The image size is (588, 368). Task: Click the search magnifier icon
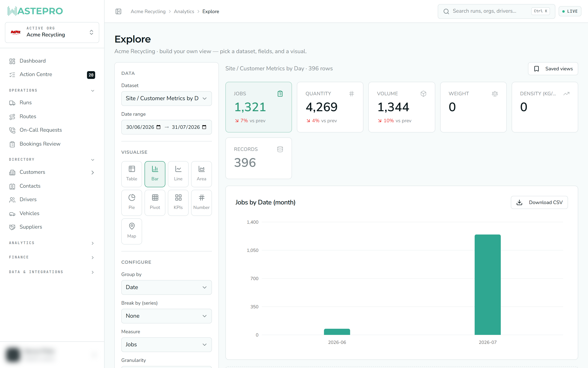446,11
